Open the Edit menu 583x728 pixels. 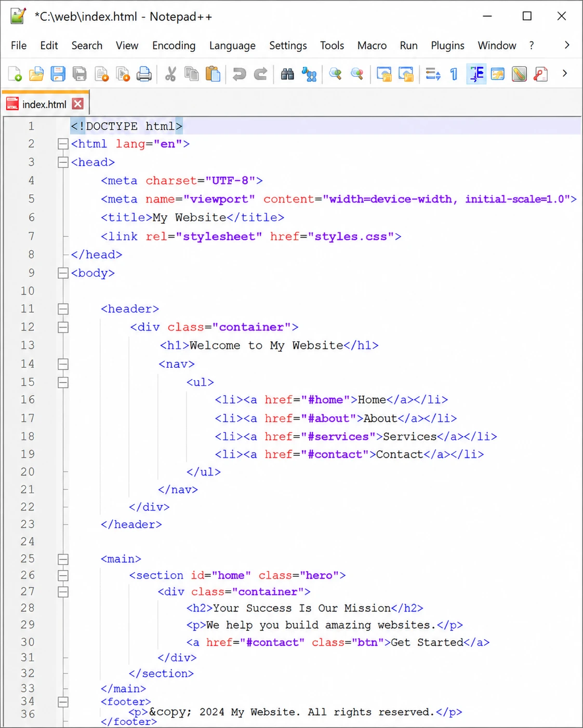[x=49, y=46]
